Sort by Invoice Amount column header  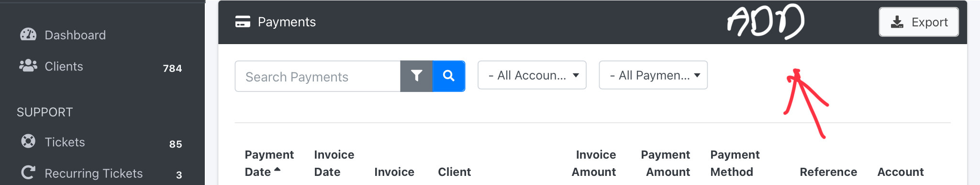pyautogui.click(x=594, y=163)
